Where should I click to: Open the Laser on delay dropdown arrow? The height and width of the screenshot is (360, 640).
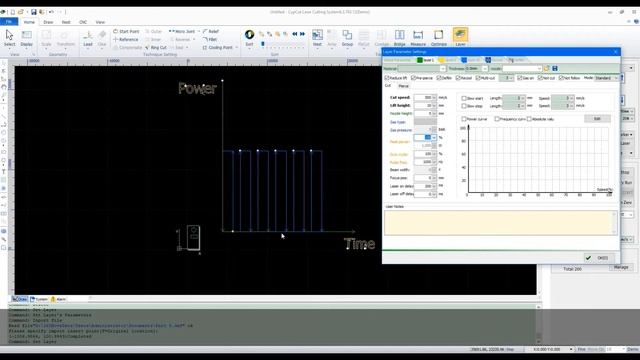(x=434, y=186)
